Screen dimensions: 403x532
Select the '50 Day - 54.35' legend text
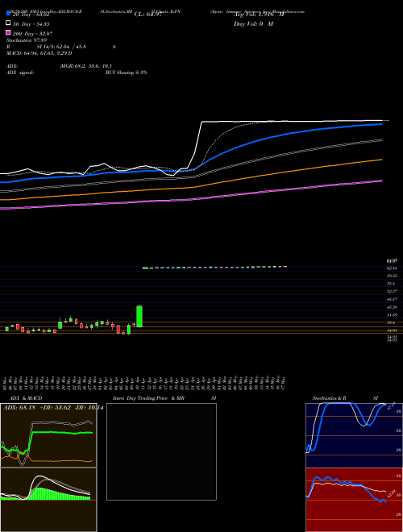31,24
